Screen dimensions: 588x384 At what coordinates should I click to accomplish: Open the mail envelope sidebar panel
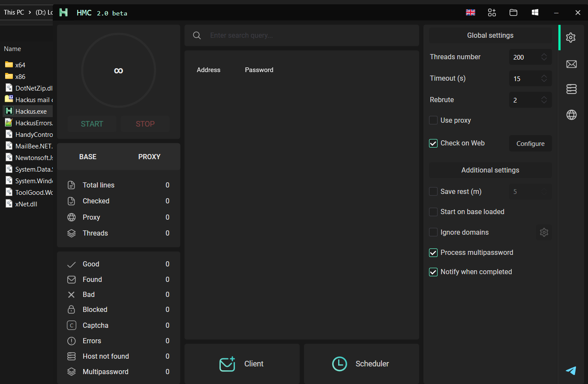[x=571, y=64]
